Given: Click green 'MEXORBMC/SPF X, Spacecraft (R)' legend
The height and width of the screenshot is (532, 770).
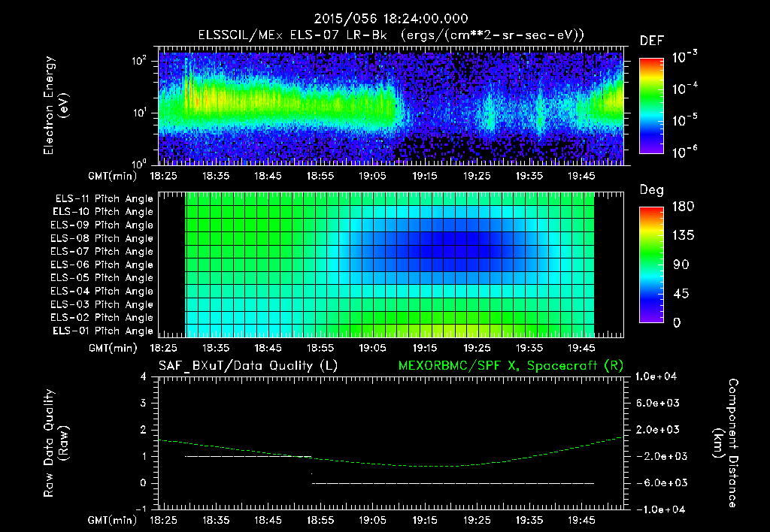Looking at the screenshot, I should pyautogui.click(x=511, y=366).
